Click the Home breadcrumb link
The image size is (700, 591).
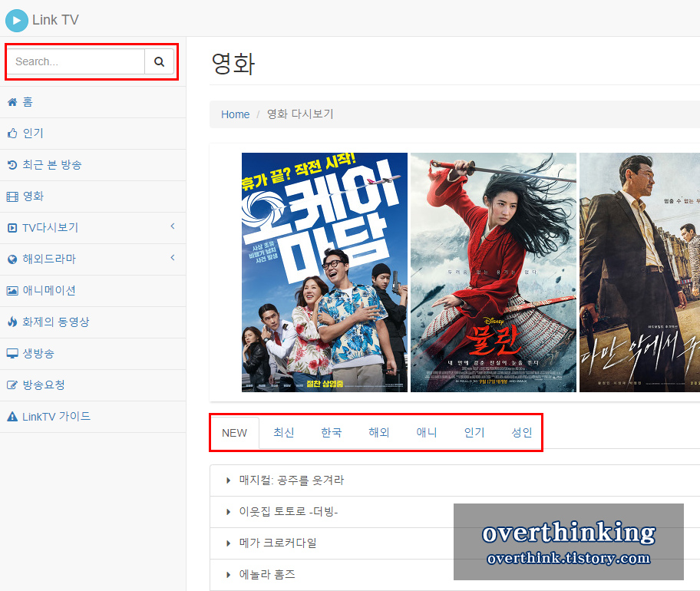pos(236,114)
